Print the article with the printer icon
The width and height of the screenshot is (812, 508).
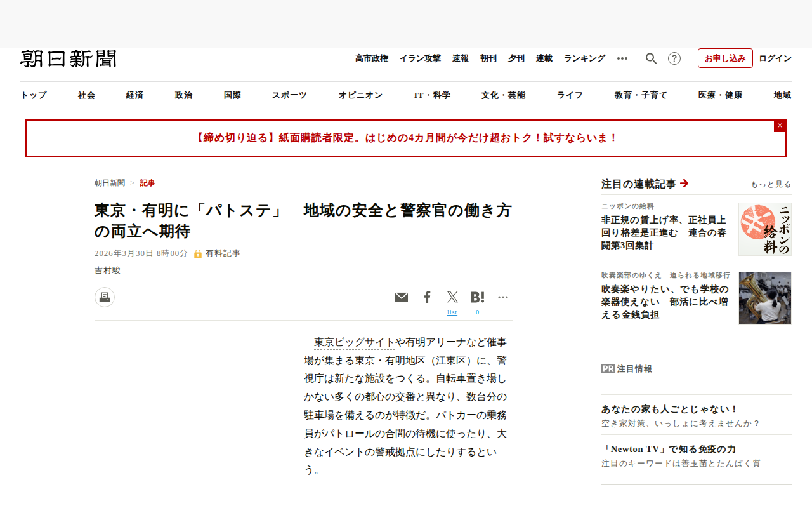click(x=105, y=297)
